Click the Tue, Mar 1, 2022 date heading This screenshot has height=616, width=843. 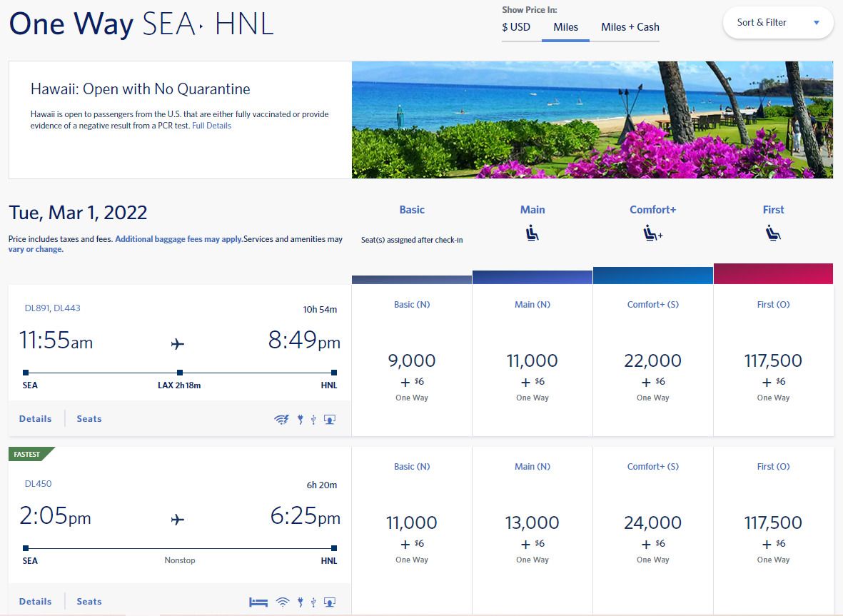coord(78,213)
